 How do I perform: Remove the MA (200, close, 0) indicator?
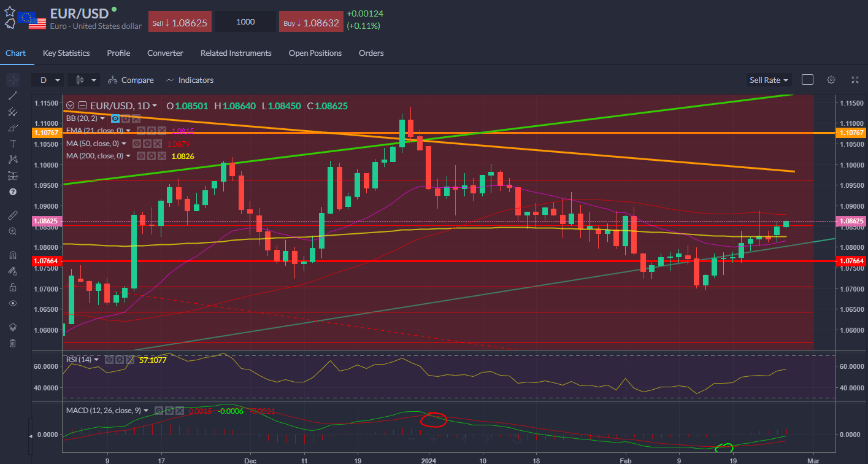coord(162,156)
